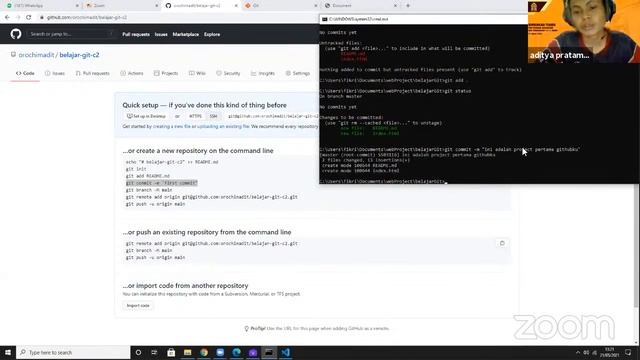Select the Actions repository tab
This screenshot has width=640, height=360.
(132, 73)
